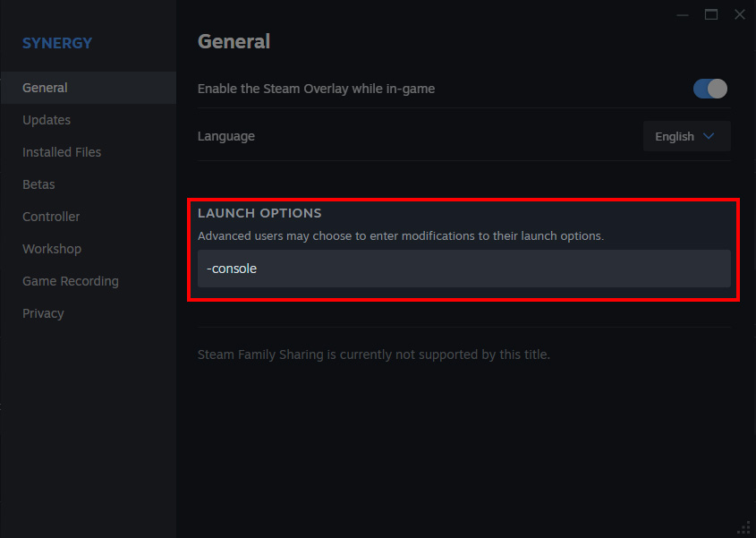Click the Language setting label
756x538 pixels.
[226, 136]
